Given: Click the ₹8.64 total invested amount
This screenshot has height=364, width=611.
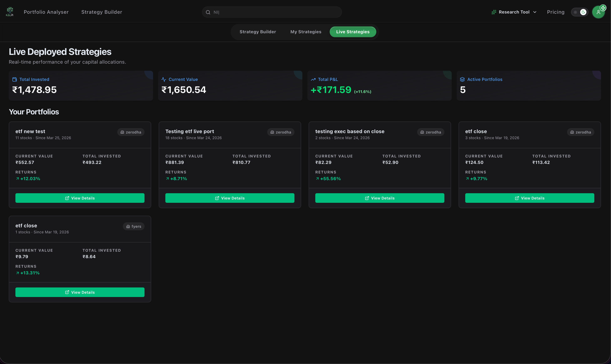Looking at the screenshot, I should (x=89, y=256).
